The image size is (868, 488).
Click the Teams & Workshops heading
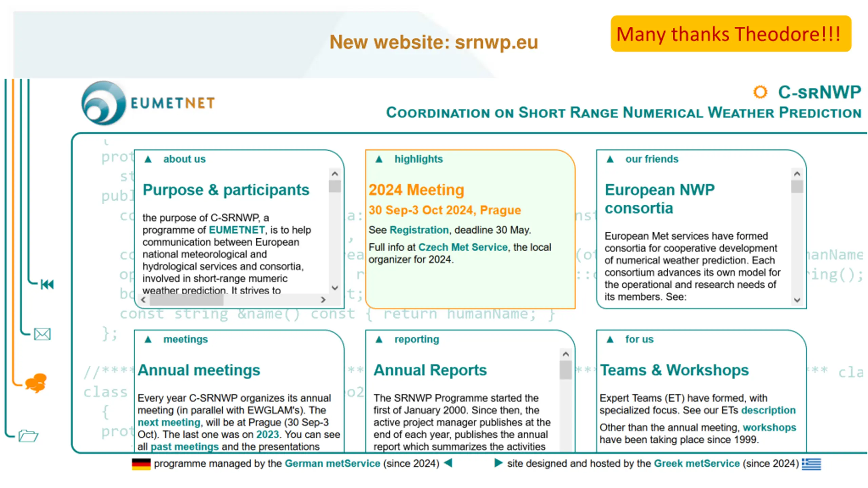(674, 370)
